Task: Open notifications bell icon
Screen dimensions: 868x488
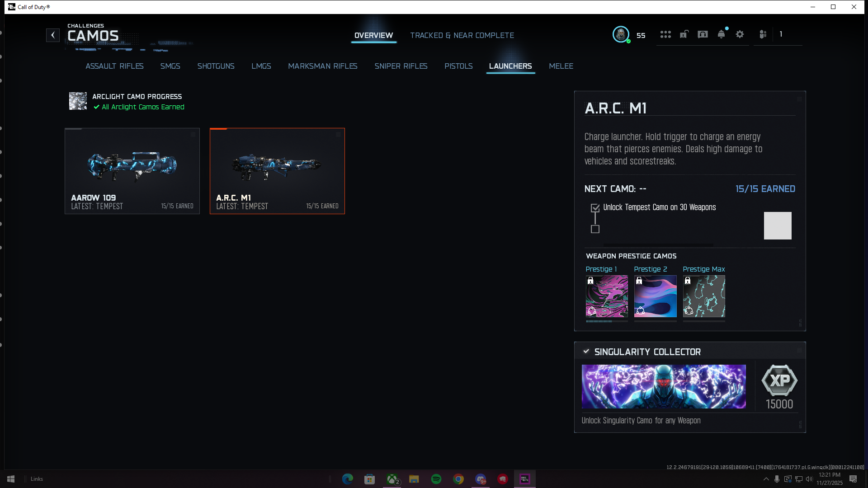Action: click(x=722, y=34)
